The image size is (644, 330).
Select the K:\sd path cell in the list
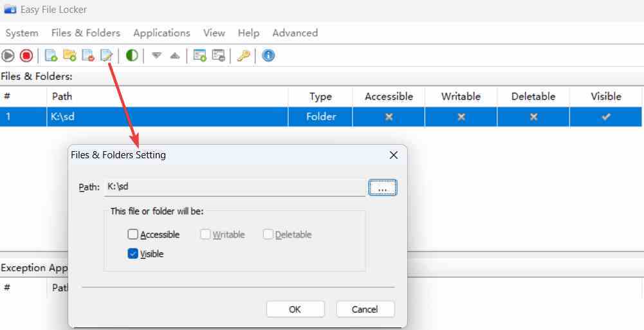167,116
